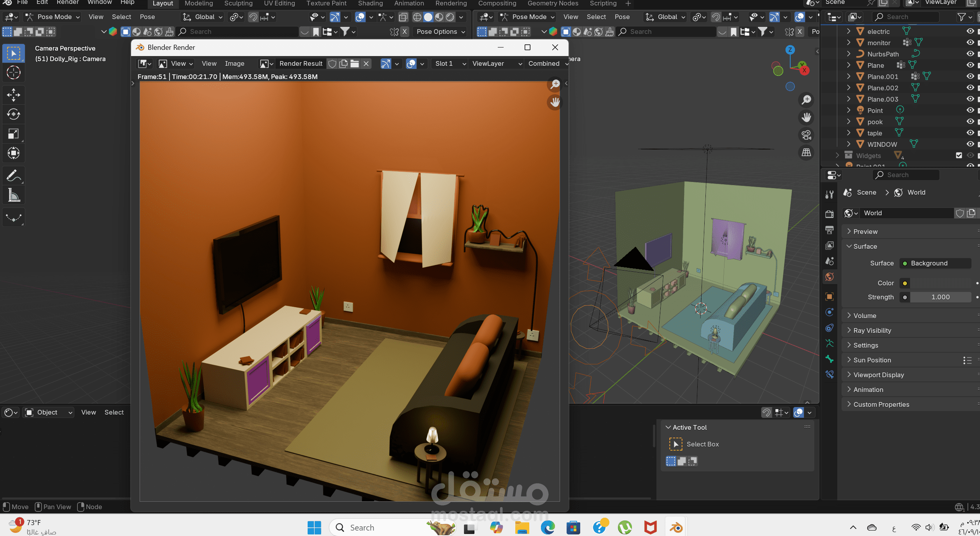The width and height of the screenshot is (980, 536).
Task: Toggle camera view icon in right viewport
Action: [x=806, y=135]
